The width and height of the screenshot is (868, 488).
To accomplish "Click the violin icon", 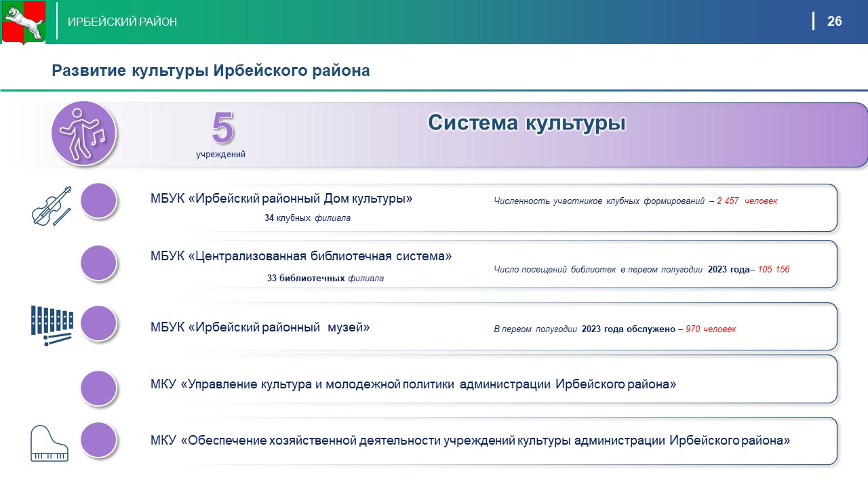I will (x=52, y=205).
